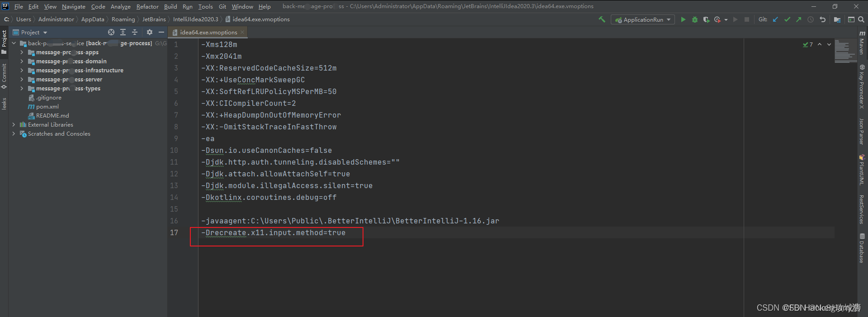Expand External Libraries node

click(14, 125)
